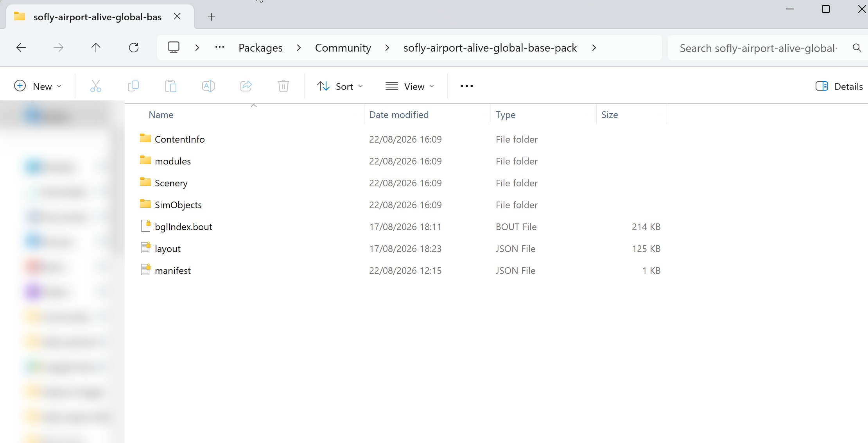Screen dimensions: 868x443
Task: Click the Paste clipboard icon
Action: 171,86
